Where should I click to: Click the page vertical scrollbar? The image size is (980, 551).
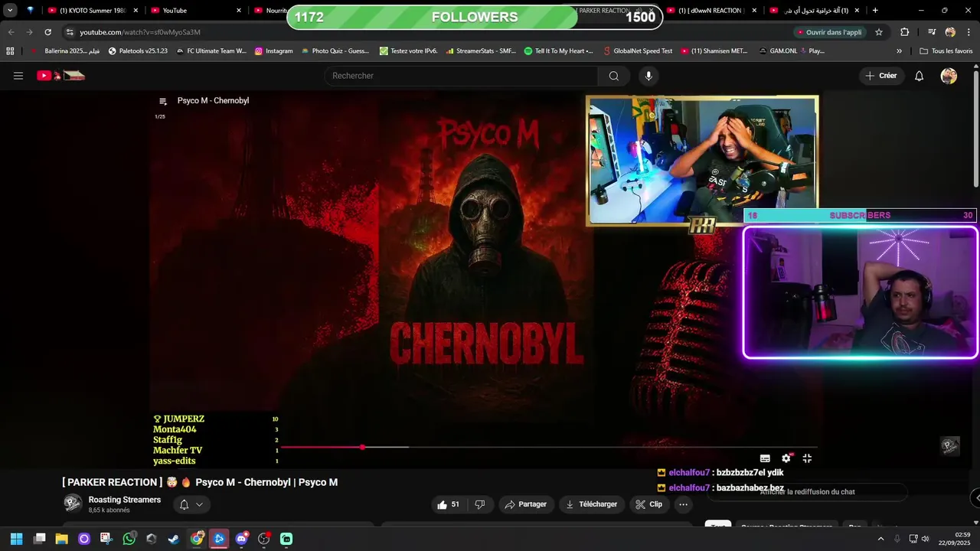point(975,128)
